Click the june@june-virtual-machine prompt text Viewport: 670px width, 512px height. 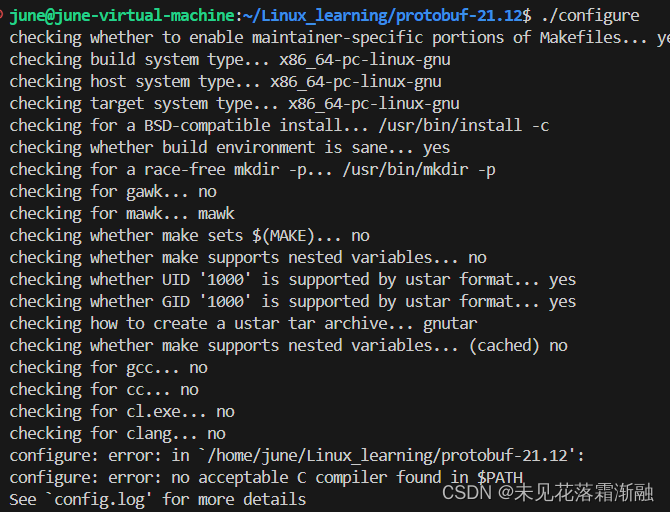122,16
